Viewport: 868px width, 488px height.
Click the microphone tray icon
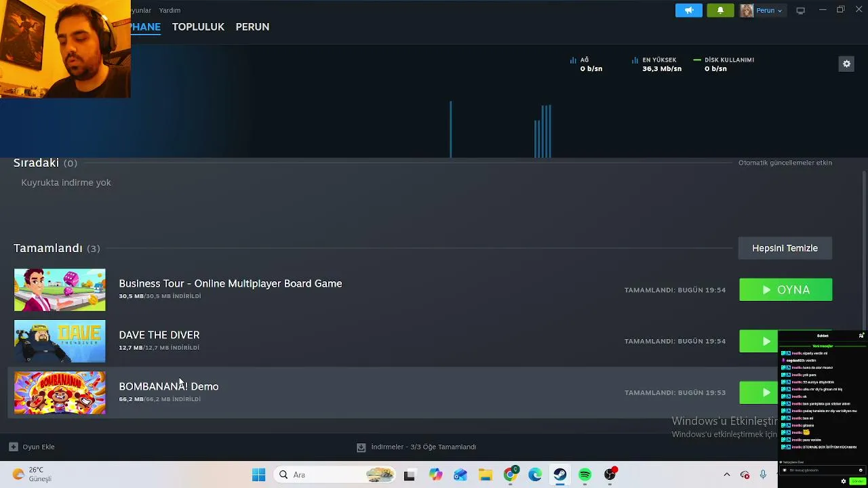tap(763, 474)
